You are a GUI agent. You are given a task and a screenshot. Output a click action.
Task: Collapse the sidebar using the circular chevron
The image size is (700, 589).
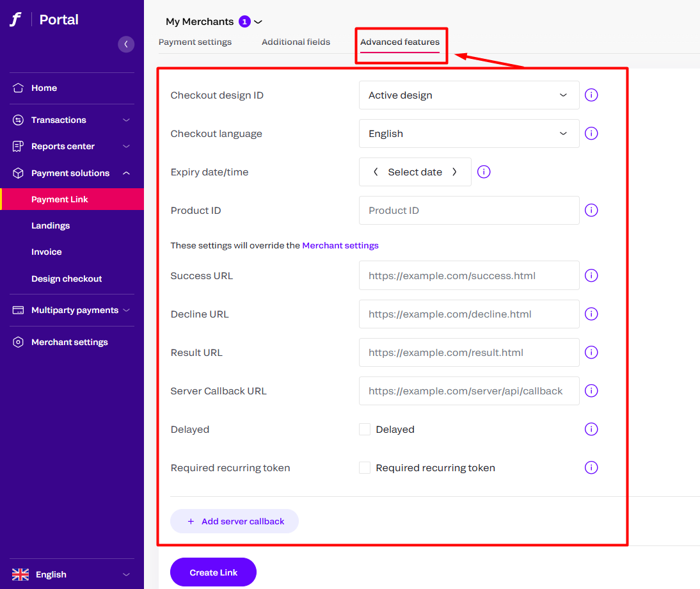[126, 44]
